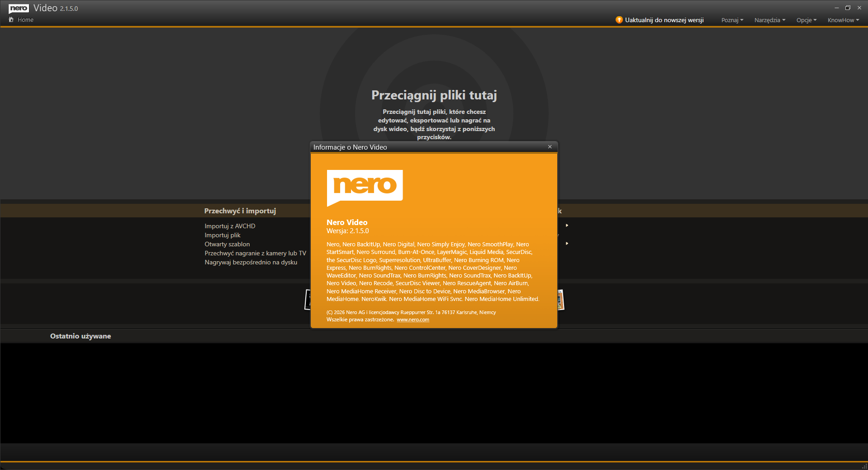This screenshot has height=470, width=868.
Task: Click the Wersja: 2.1.5.0 text in the dialog
Action: 347,231
